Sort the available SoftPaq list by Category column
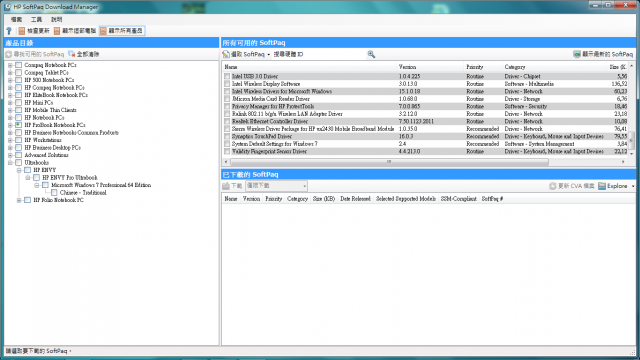The image size is (640, 360). [554, 67]
